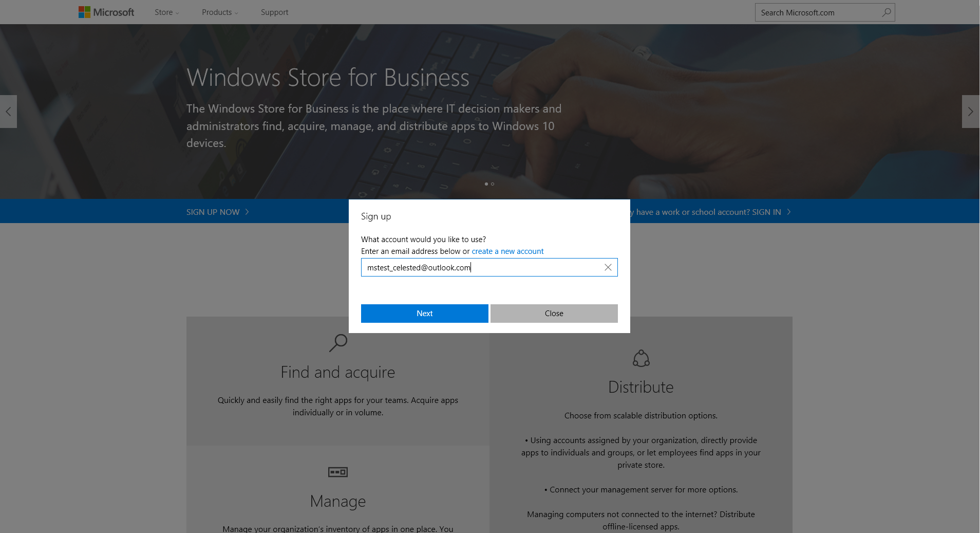Viewport: 980px width, 533px height.
Task: Close the Sign up dialog
Action: pyautogui.click(x=554, y=314)
